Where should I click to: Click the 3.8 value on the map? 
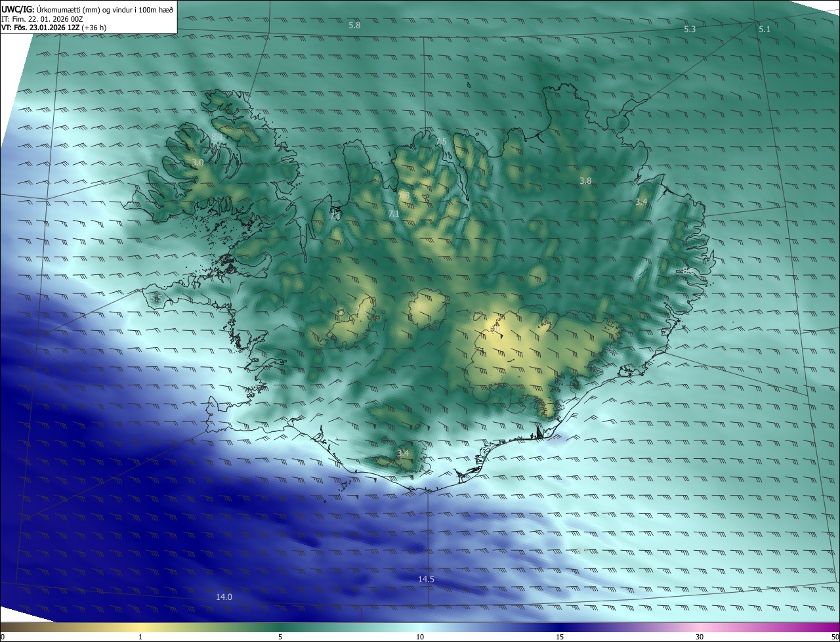tap(585, 181)
